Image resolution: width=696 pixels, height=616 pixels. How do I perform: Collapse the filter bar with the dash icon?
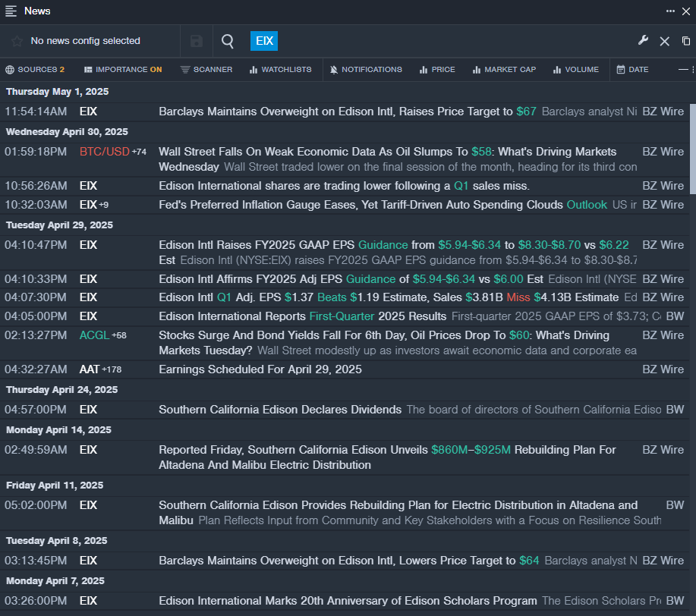click(x=683, y=69)
